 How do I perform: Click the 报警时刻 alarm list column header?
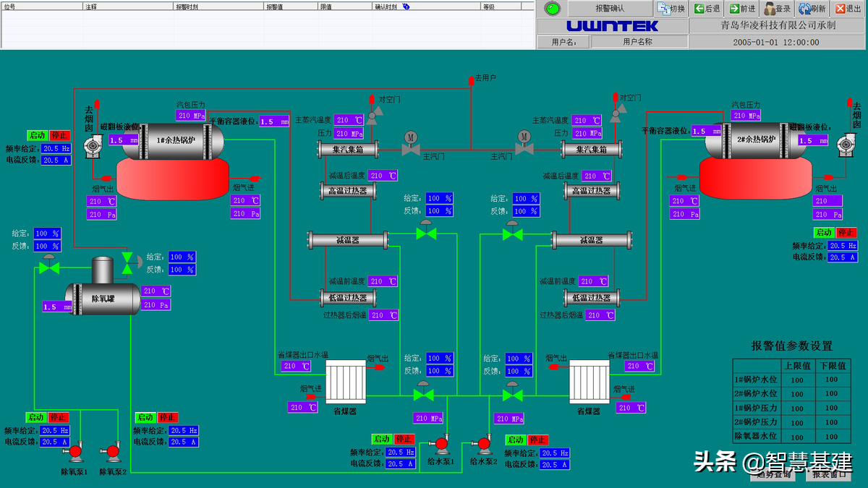(x=219, y=7)
